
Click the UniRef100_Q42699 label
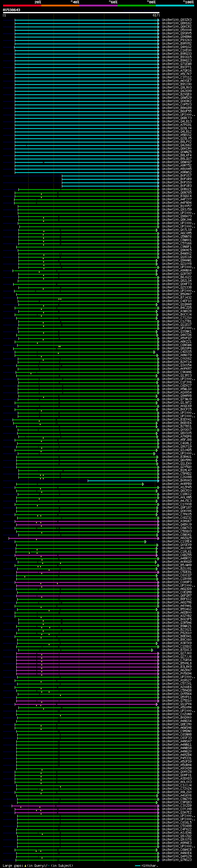point(177,91)
